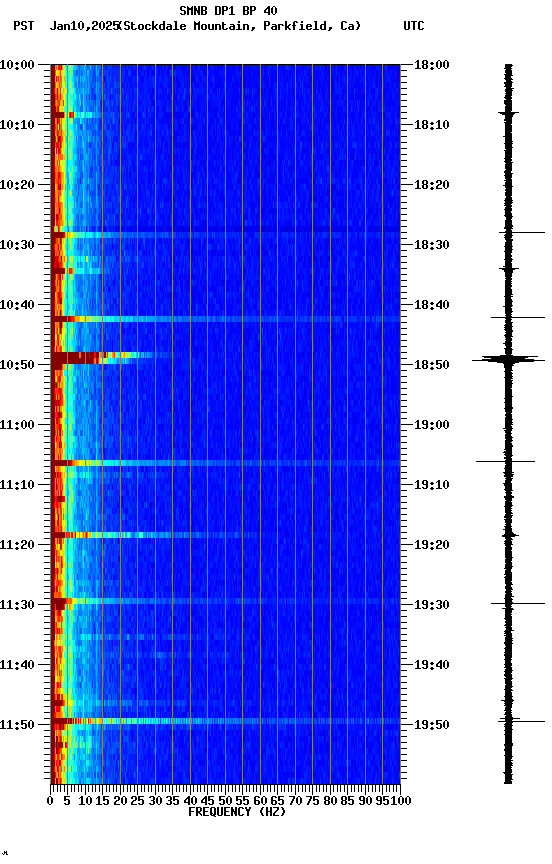
Task: Click the seismogram spike near 19:06 UTC
Action: [506, 461]
